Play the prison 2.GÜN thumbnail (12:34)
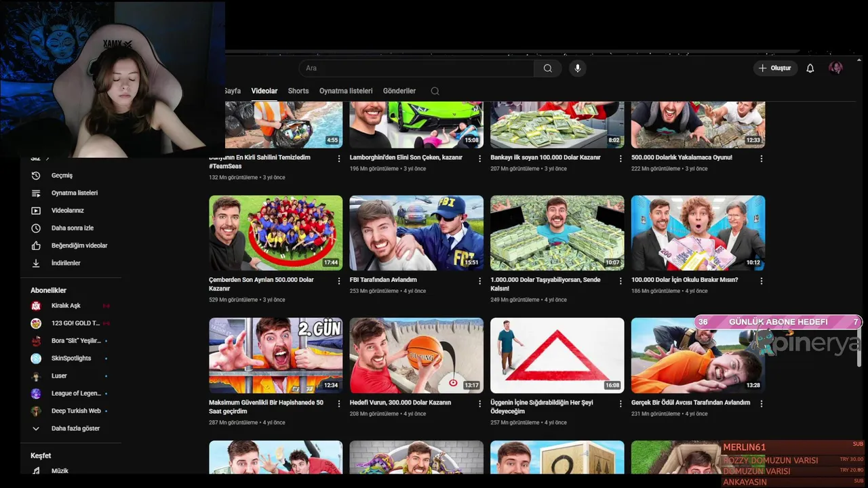Screen dimensions: 868x488 [276, 355]
